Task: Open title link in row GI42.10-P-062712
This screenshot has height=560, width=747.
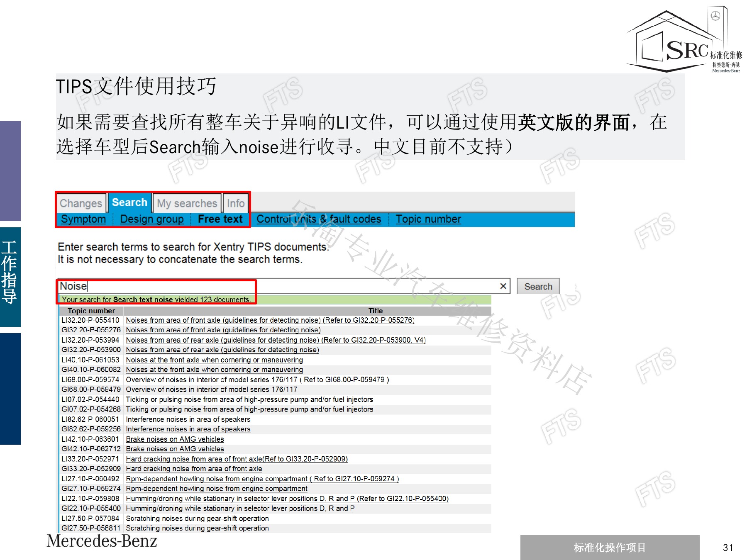Action: [x=175, y=449]
